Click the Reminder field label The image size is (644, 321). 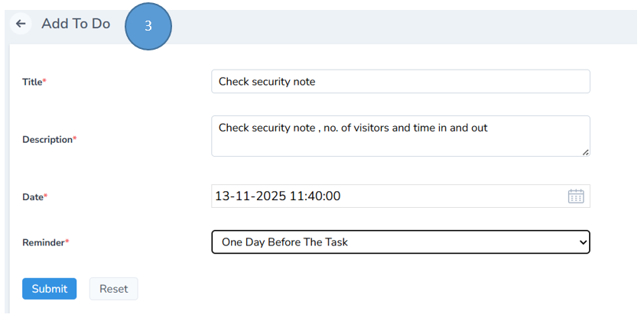[43, 242]
